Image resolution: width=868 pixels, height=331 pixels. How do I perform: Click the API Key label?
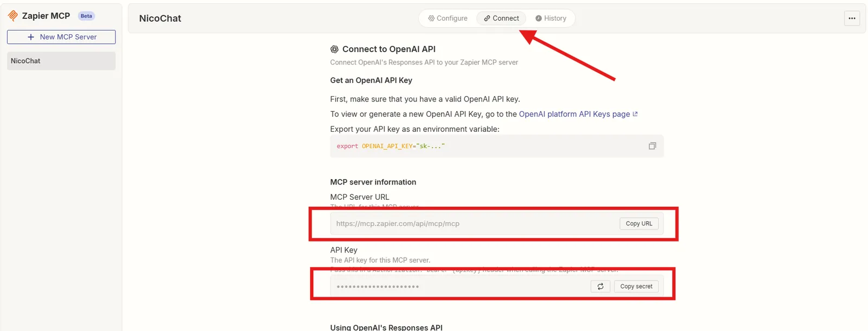[344, 250]
